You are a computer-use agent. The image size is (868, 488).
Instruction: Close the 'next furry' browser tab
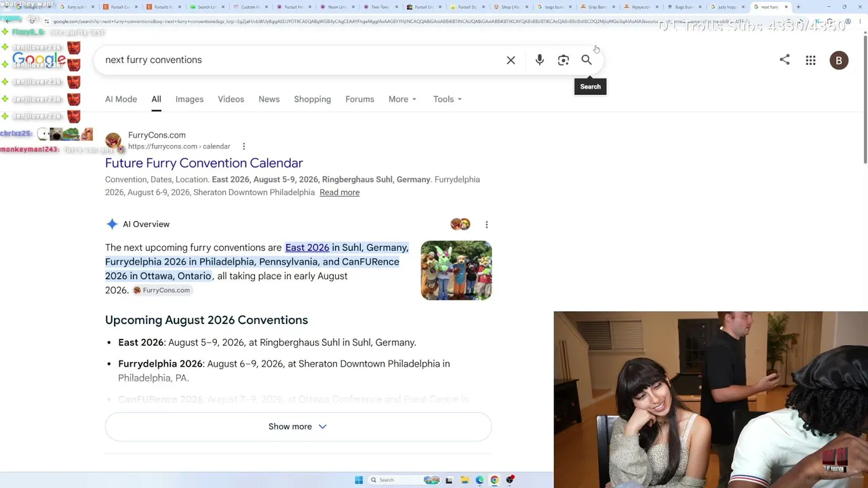tap(787, 7)
